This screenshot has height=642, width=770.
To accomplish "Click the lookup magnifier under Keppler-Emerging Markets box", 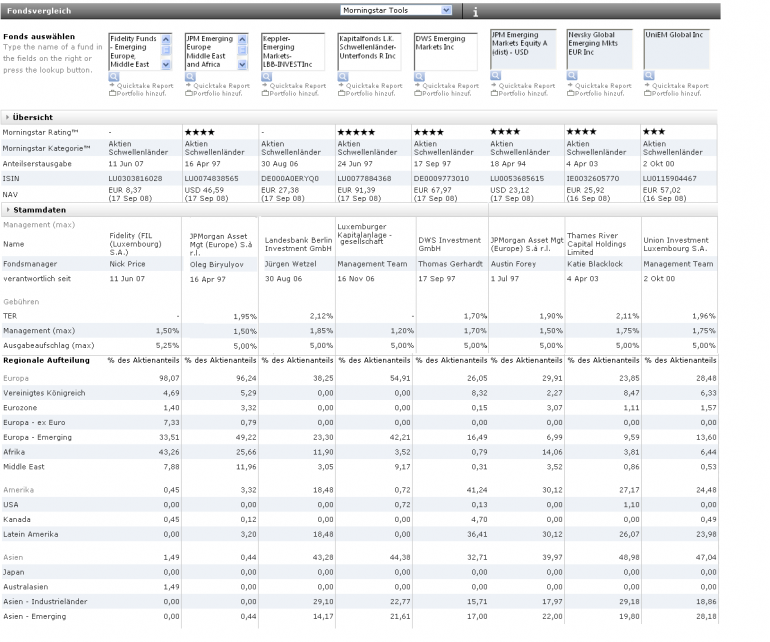I will [x=266, y=77].
